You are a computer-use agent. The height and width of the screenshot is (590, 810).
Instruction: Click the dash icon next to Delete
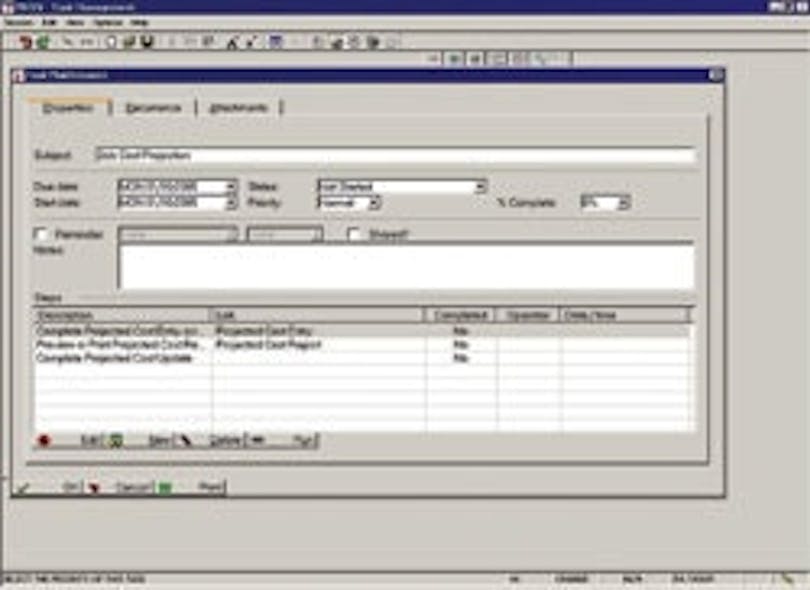pos(257,440)
